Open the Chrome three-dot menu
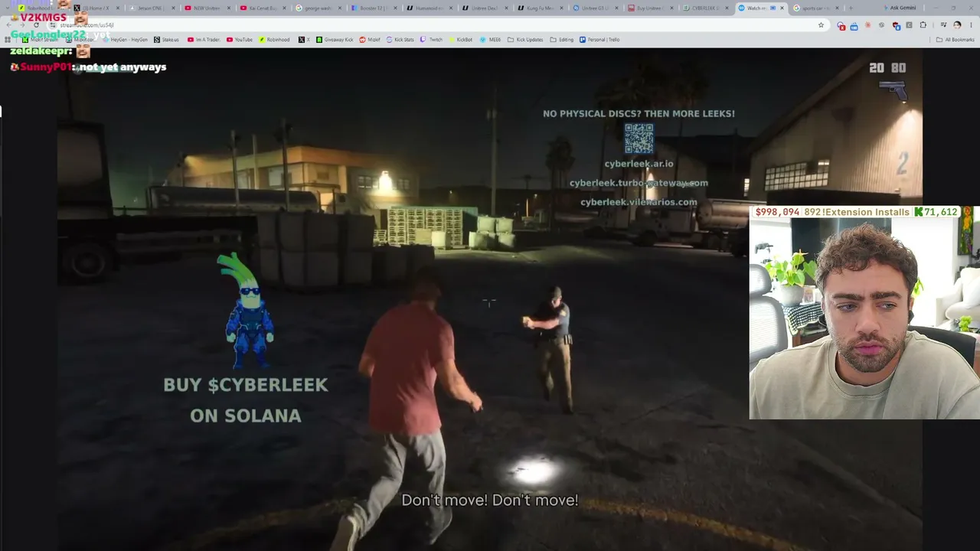 [971, 25]
